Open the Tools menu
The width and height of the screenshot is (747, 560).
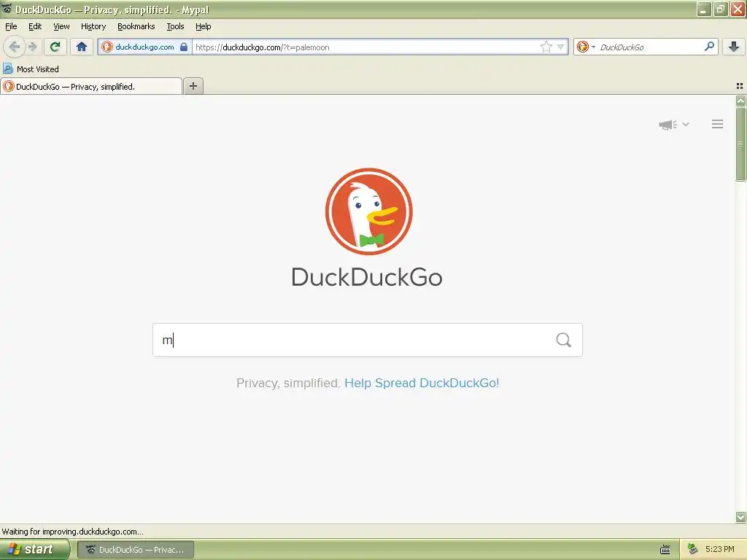175,26
